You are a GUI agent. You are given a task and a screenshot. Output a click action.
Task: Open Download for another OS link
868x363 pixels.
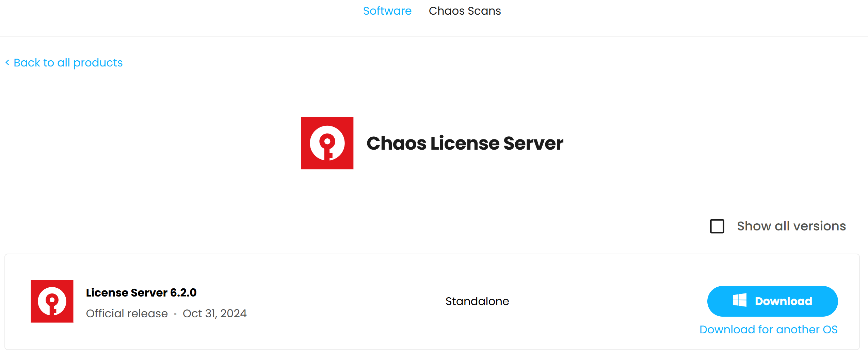(769, 330)
